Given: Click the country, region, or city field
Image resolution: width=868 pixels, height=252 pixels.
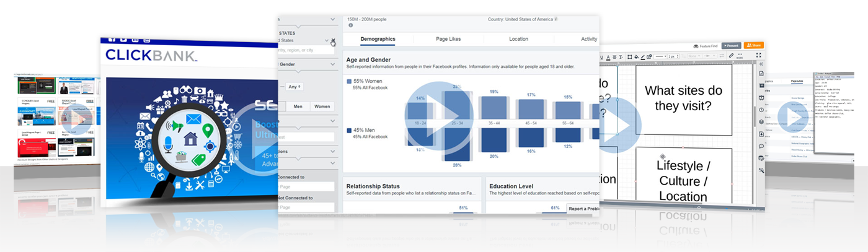Looking at the screenshot, I should pyautogui.click(x=305, y=50).
